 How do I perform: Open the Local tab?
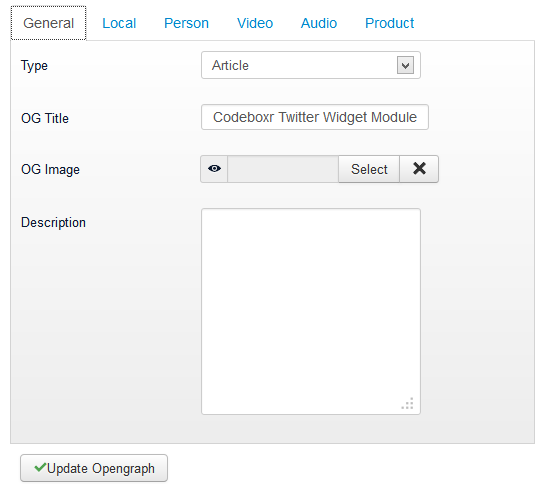tap(119, 23)
